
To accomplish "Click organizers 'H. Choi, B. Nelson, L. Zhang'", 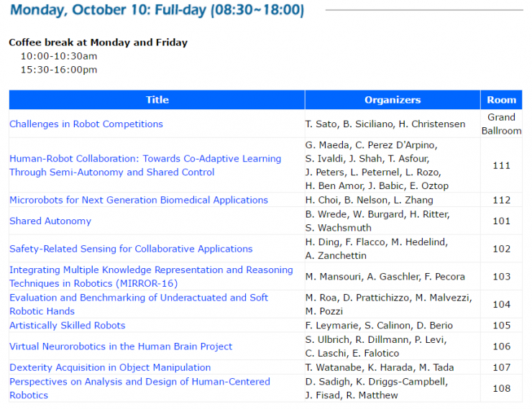I will click(x=369, y=200).
